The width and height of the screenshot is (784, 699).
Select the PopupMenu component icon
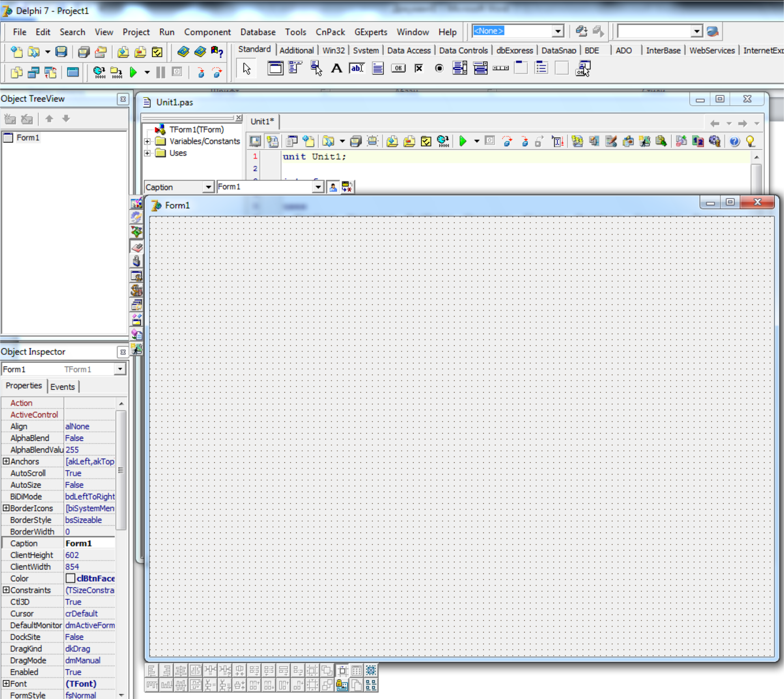point(316,68)
